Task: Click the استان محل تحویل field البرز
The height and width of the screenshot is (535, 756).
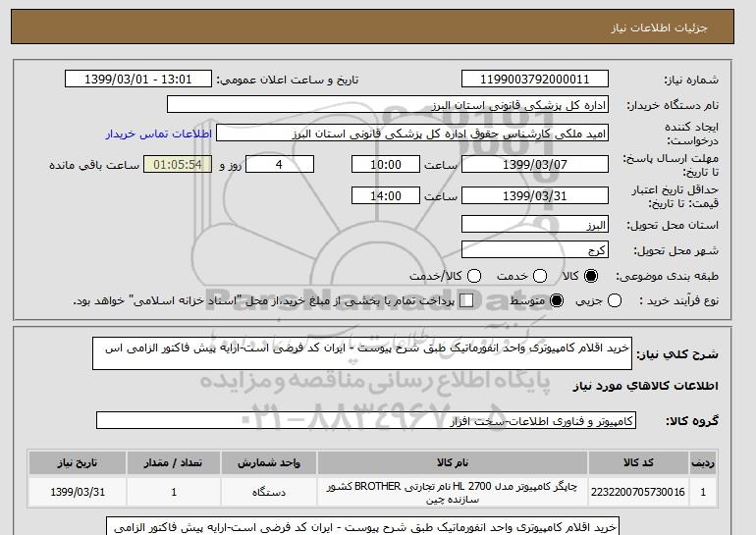Action: (x=535, y=225)
